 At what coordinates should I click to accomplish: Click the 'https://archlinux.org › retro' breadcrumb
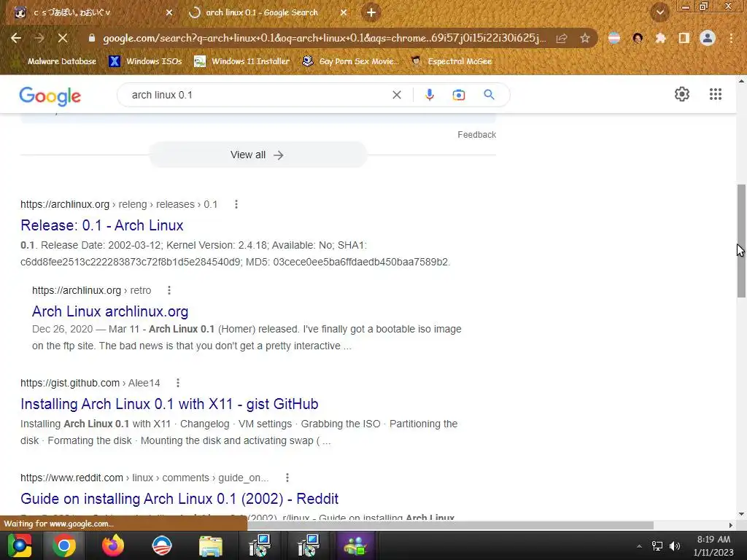pos(91,290)
